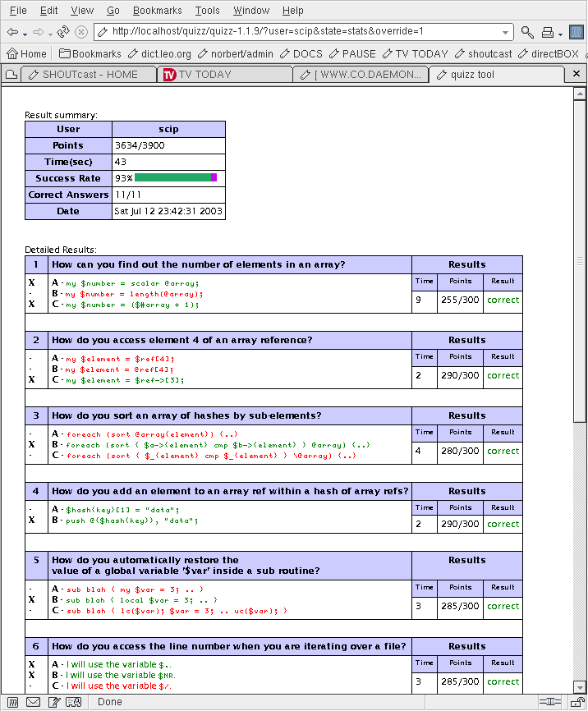The width and height of the screenshot is (588, 711).
Task: Click the security padlock icon
Action: 577,702
